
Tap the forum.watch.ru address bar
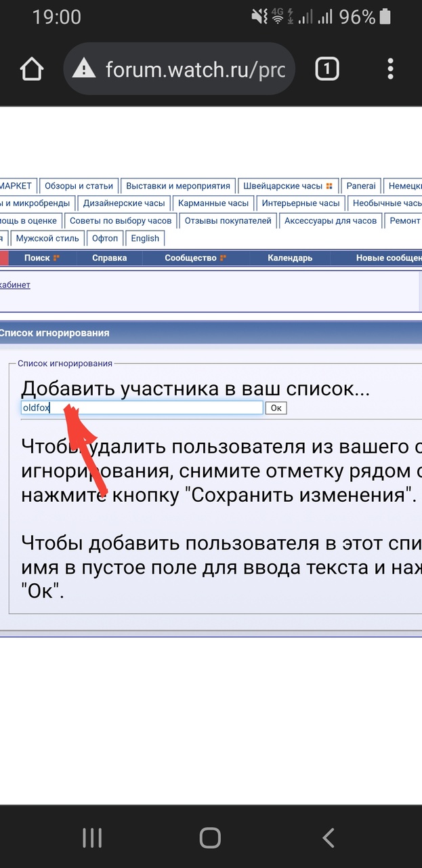(x=195, y=68)
